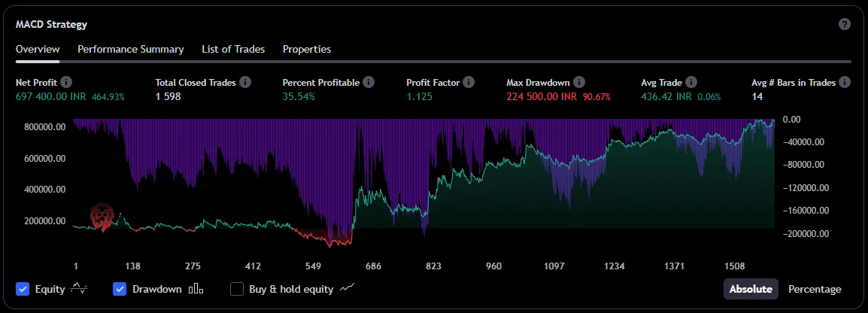Enable the Buy & hold equity checkbox
Screen dimensions: 868x313
point(237,289)
